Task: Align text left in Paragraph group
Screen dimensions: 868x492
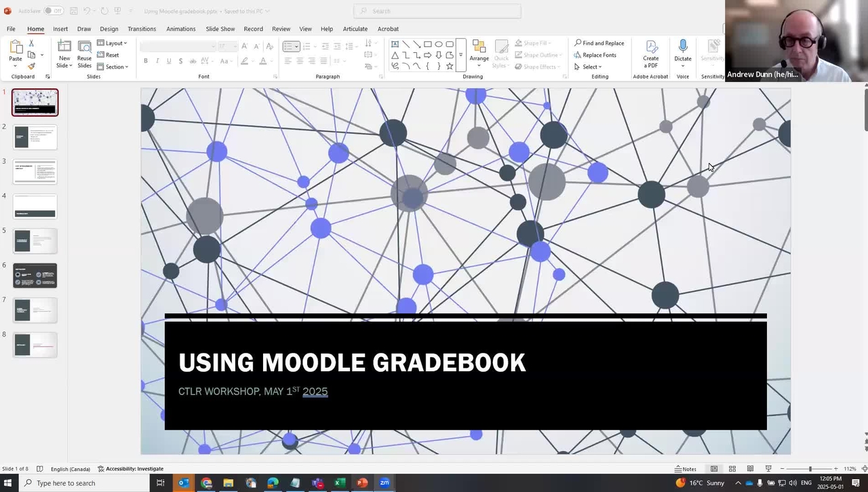Action: click(288, 61)
